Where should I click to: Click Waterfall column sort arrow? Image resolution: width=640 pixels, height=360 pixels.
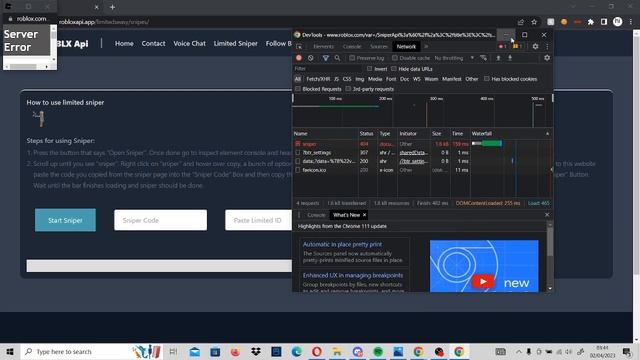point(547,133)
